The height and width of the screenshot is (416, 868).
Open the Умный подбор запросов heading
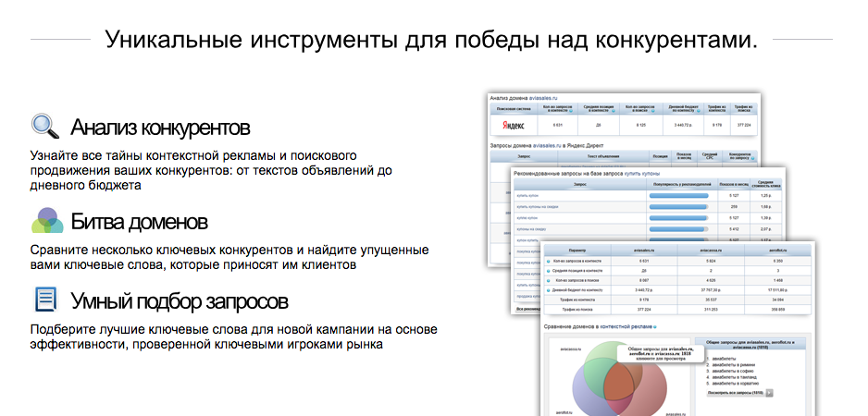[180, 301]
